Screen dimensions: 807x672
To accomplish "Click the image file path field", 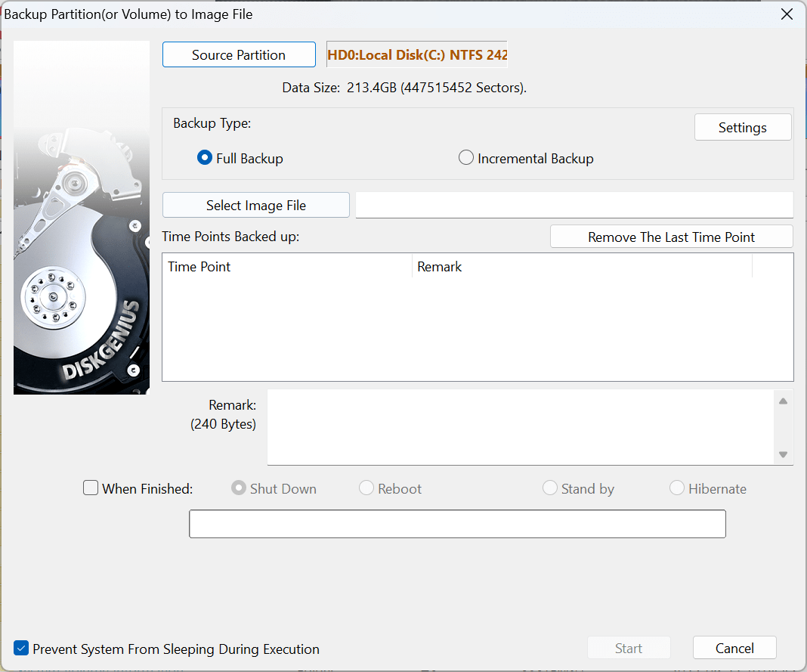I will click(x=574, y=205).
